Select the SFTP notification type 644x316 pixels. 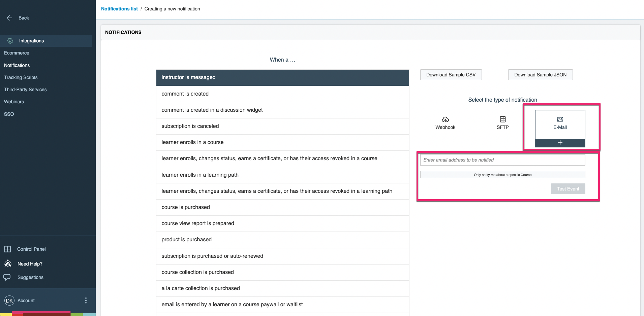pyautogui.click(x=502, y=122)
